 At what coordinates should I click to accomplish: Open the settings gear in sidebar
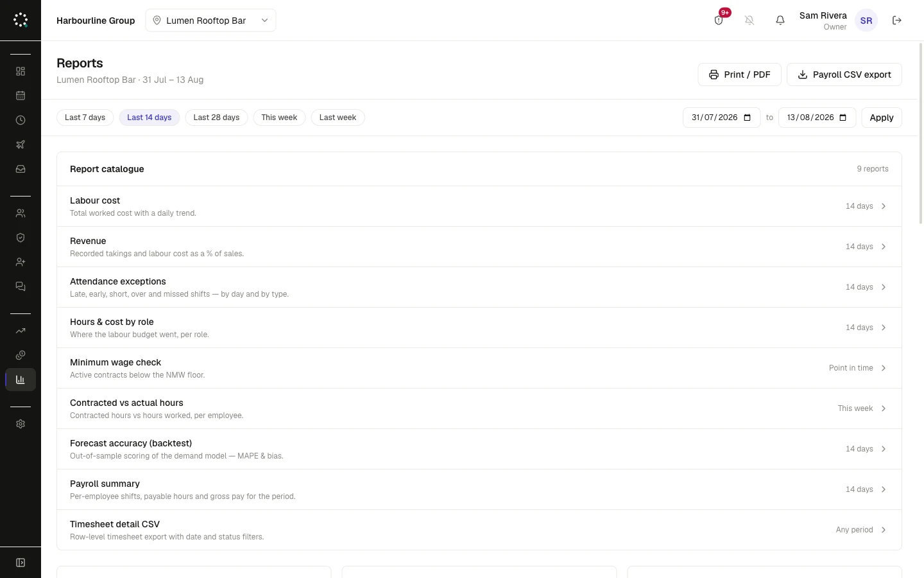tap(21, 424)
